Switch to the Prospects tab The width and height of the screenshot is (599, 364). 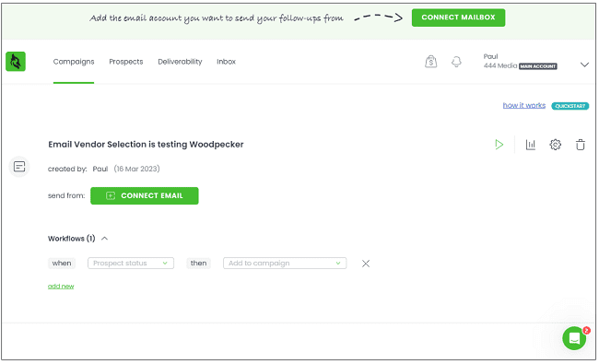pos(126,62)
